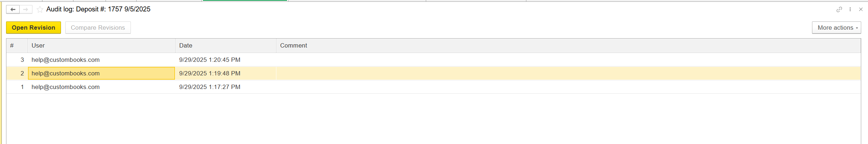868x144 pixels.
Task: Select the 1:17:27 PM date entry
Action: point(210,87)
